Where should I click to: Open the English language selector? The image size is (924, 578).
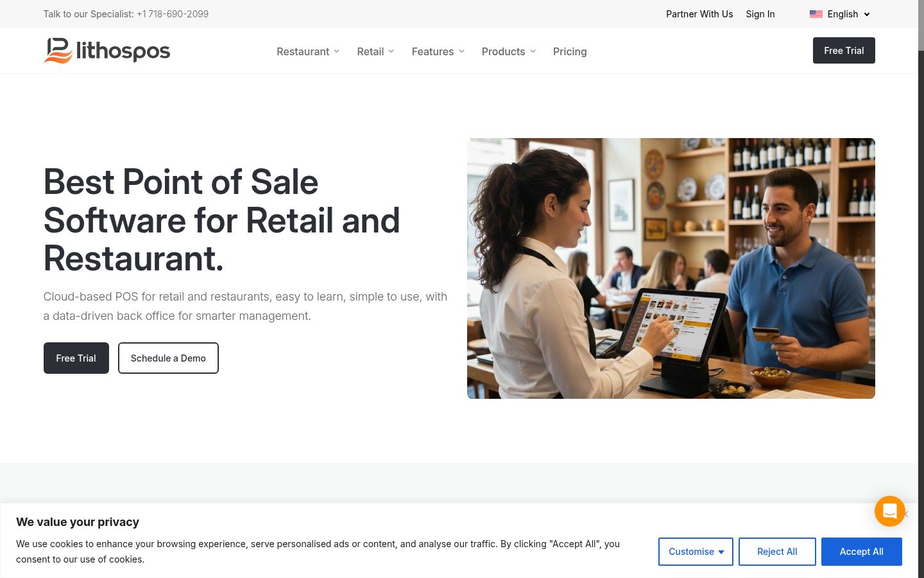840,14
